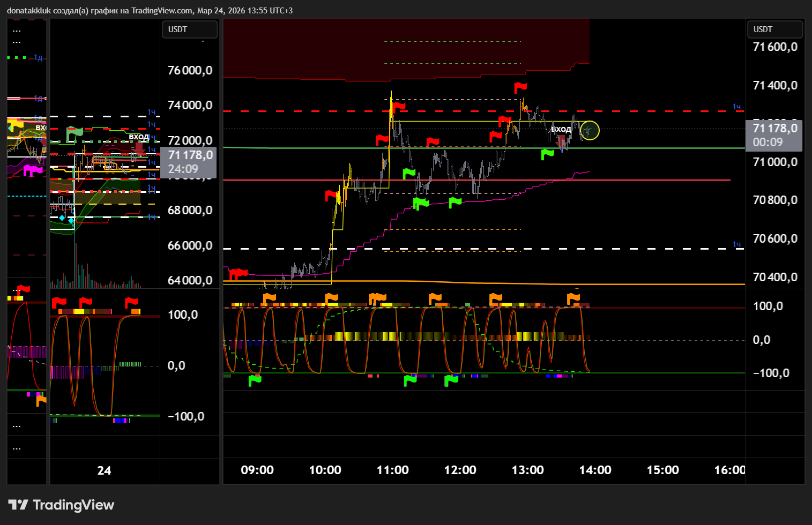Click the 14:00 label on time axis
Image resolution: width=812 pixels, height=525 pixels.
point(595,470)
